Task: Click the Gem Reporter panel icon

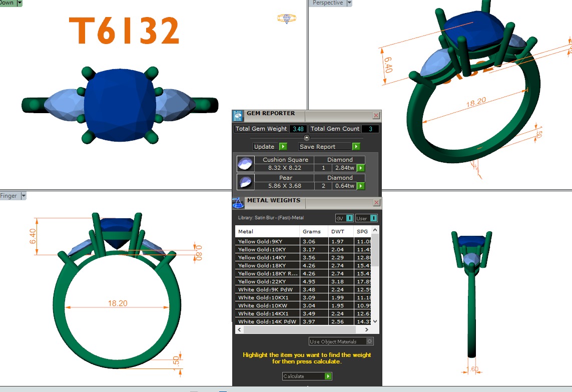Action: pos(238,116)
